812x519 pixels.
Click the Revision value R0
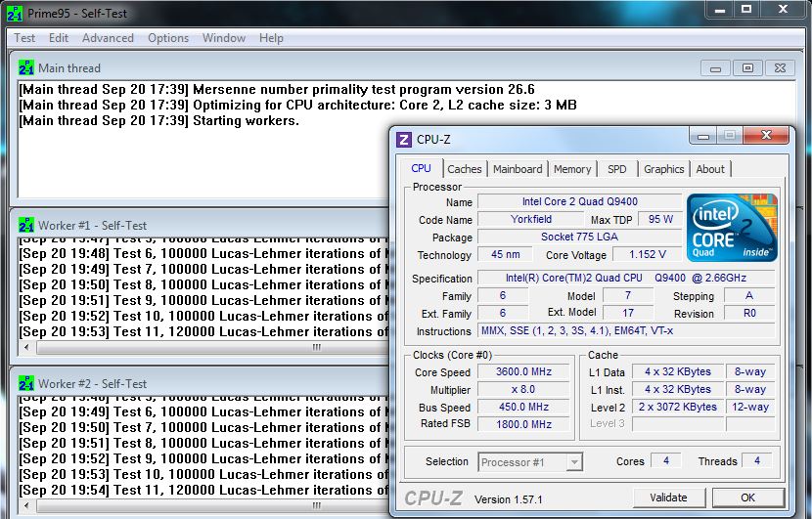749,313
